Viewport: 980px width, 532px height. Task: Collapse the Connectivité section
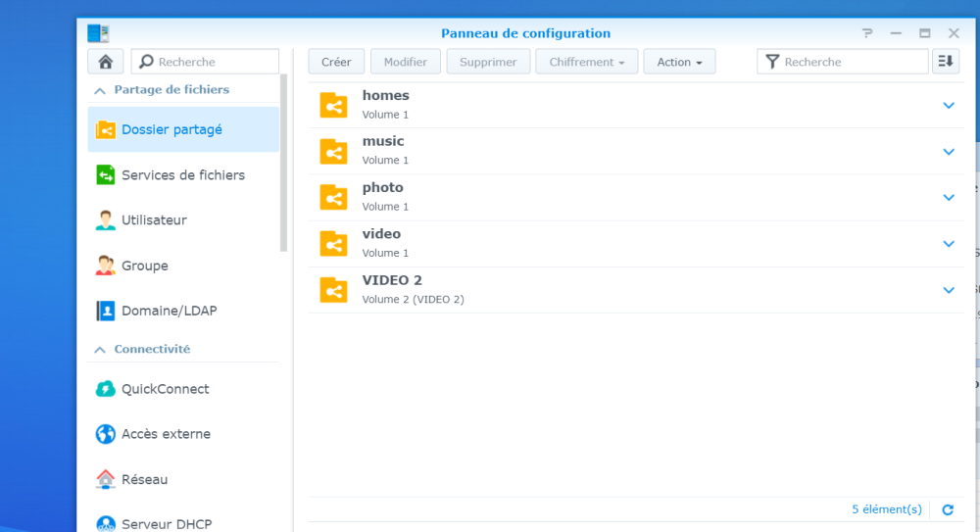[x=100, y=350]
